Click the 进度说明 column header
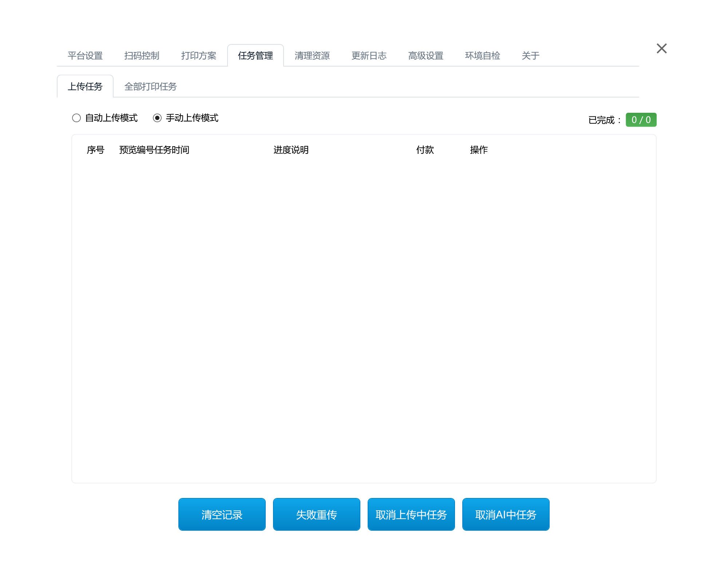The height and width of the screenshot is (582, 728). point(291,150)
